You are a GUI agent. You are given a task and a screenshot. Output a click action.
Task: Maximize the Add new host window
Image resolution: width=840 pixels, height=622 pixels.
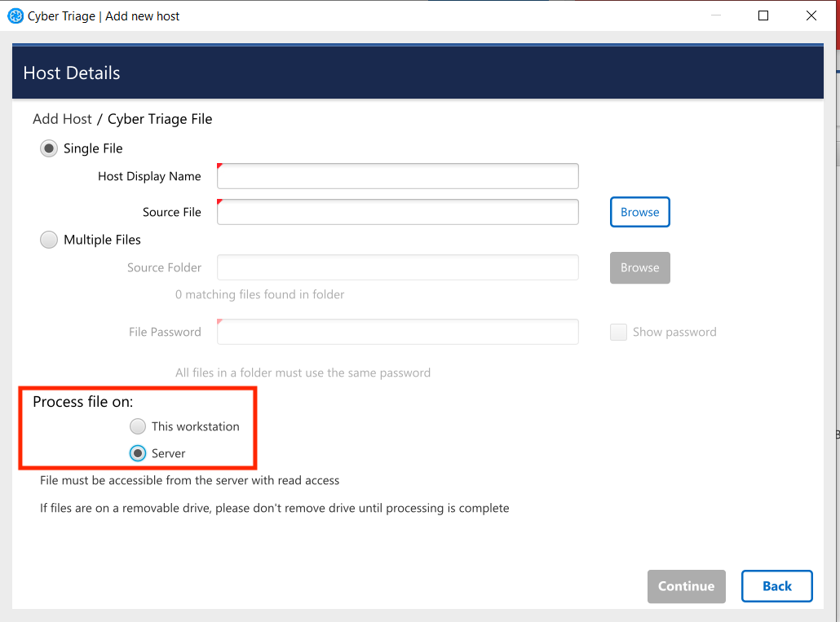click(x=763, y=15)
